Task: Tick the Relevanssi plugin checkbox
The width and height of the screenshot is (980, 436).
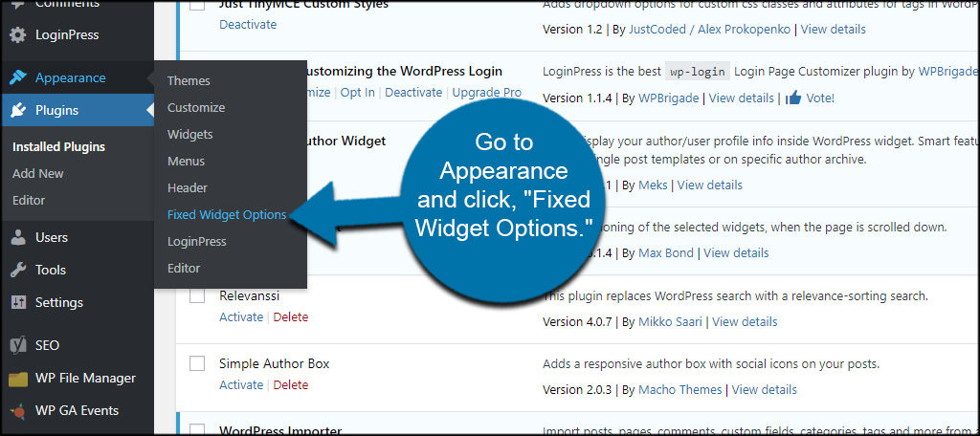Action: [197, 296]
